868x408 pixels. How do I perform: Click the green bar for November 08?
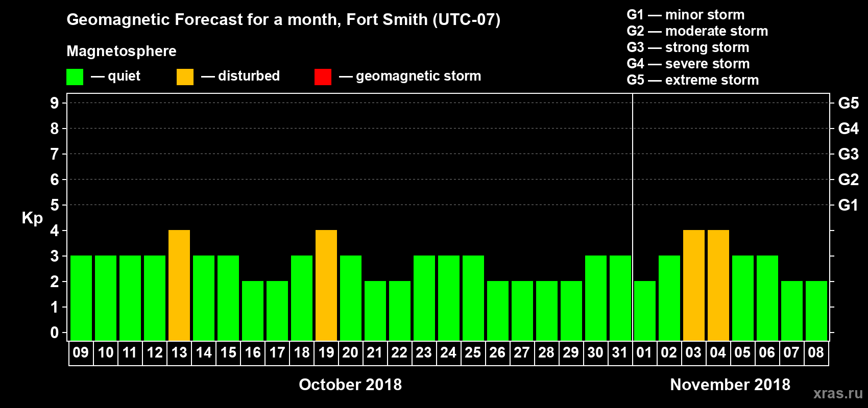816,311
